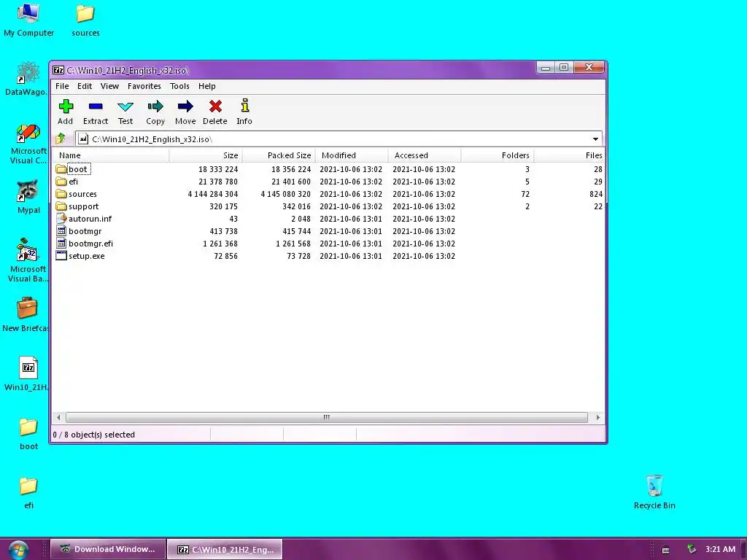Sort list by Size column header
Viewport: 747px width, 560px height.
click(206, 155)
